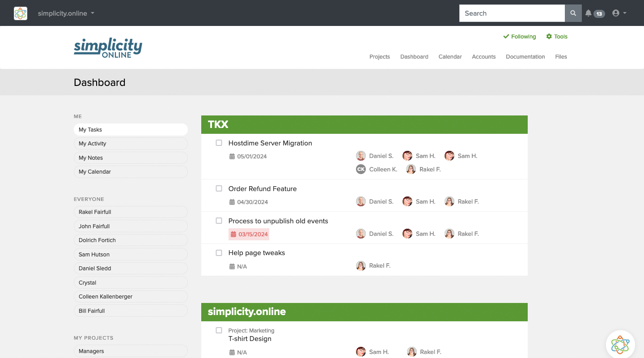Open the floating atom help widget
The image size is (644, 358).
[x=620, y=344]
